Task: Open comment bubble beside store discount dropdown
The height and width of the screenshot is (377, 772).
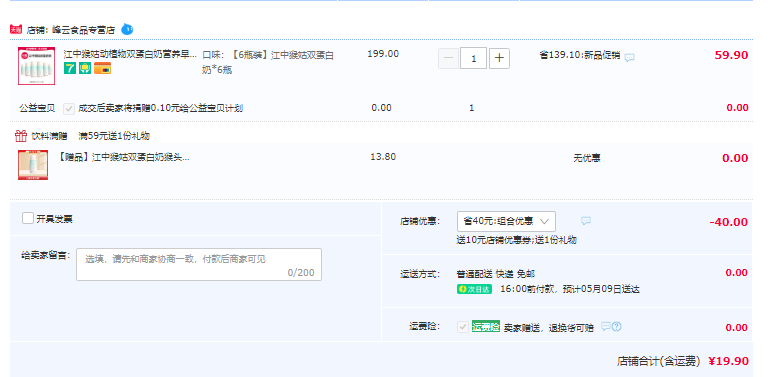Action: coord(586,221)
